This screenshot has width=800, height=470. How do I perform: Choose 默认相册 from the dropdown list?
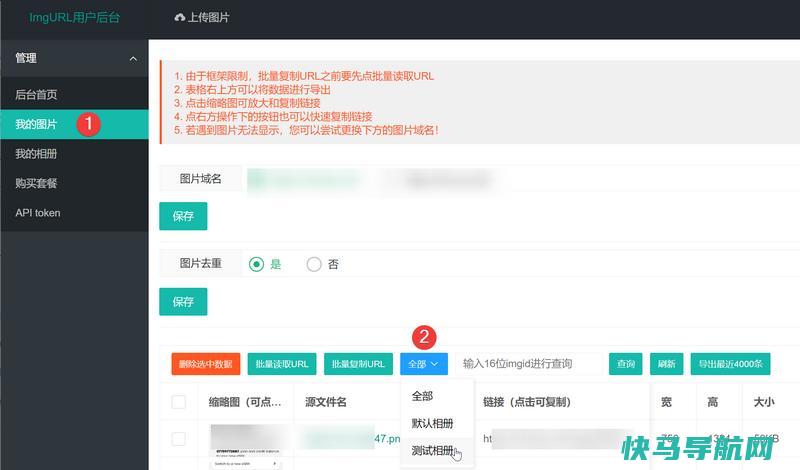437,423
